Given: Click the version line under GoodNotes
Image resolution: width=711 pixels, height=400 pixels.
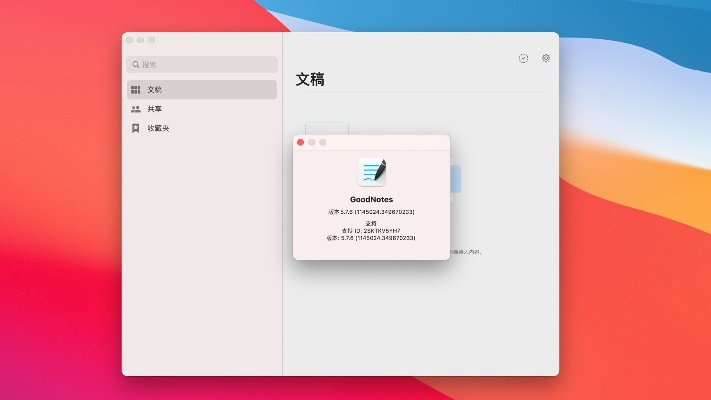Looking at the screenshot, I should pyautogui.click(x=371, y=212).
